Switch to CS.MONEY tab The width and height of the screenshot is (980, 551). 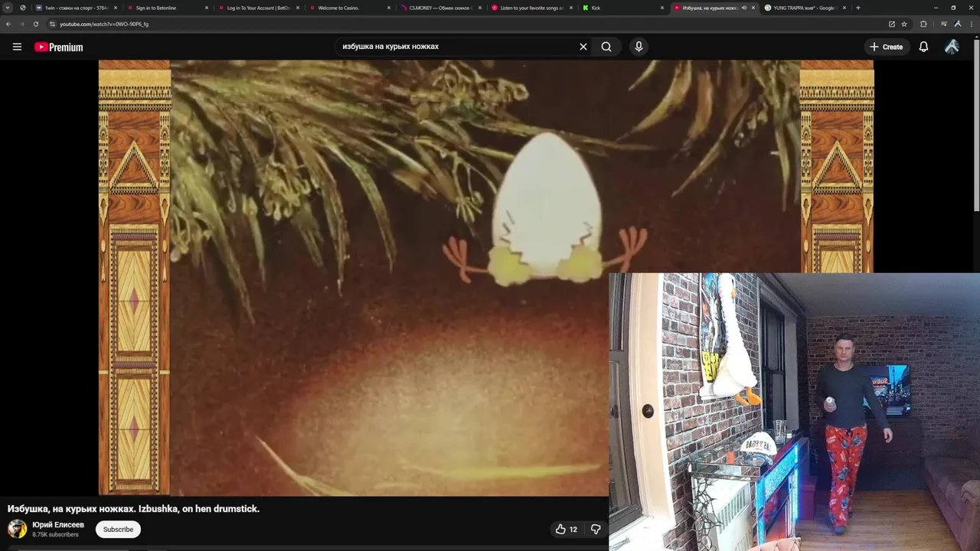click(439, 8)
